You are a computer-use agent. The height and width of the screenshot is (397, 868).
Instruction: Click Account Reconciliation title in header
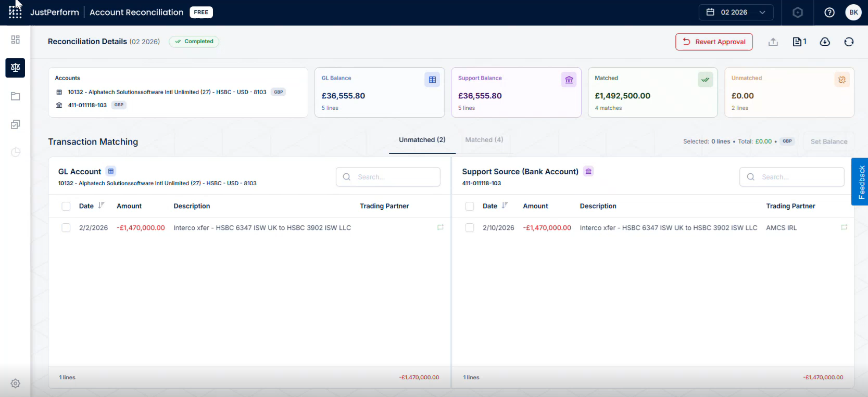pos(136,12)
